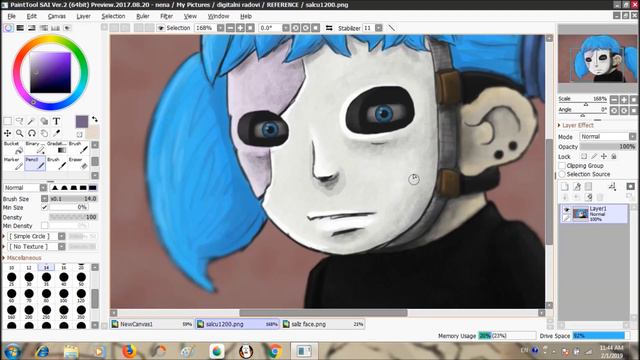This screenshot has width=640, height=360.
Task: Open the zoom percentage dropdown arrow
Action: pyautogui.click(x=220, y=28)
